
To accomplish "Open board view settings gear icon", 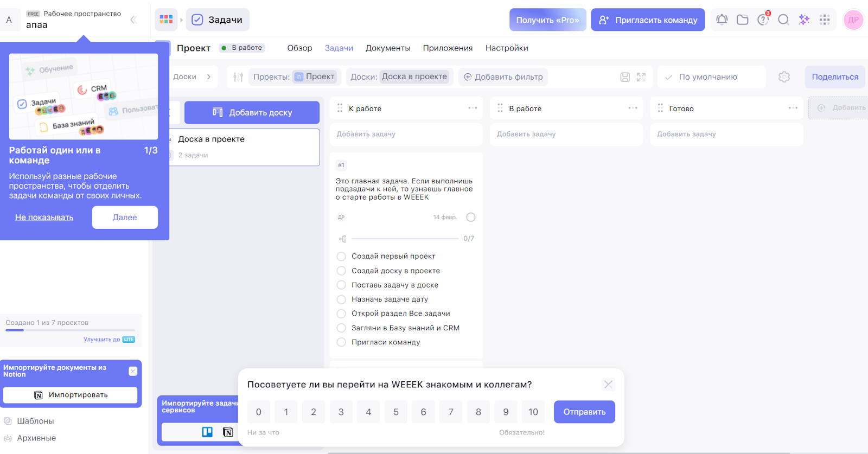I will (x=784, y=77).
